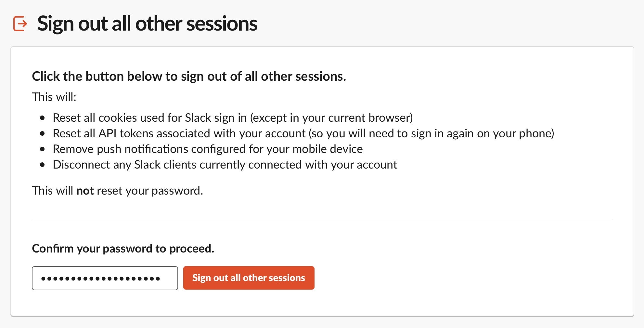Click the "Sign out all other sessions" page heading
The image size is (644, 328).
pos(147,24)
